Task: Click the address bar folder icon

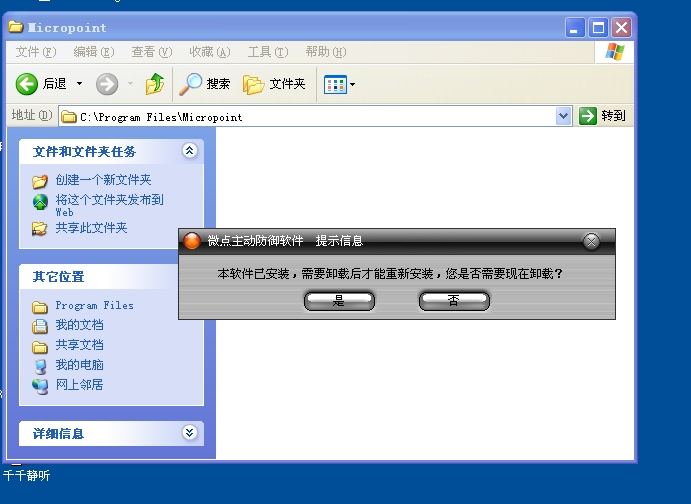Action: [x=68, y=117]
